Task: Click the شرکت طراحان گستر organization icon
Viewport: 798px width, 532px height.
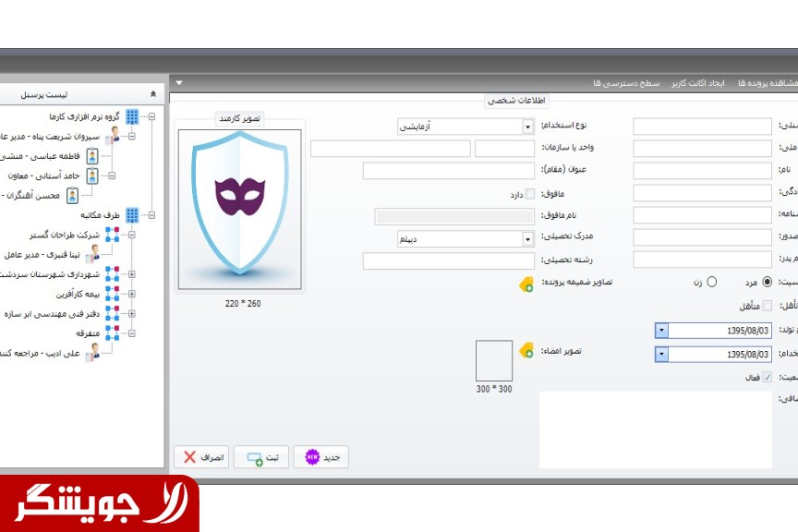Action: (112, 235)
